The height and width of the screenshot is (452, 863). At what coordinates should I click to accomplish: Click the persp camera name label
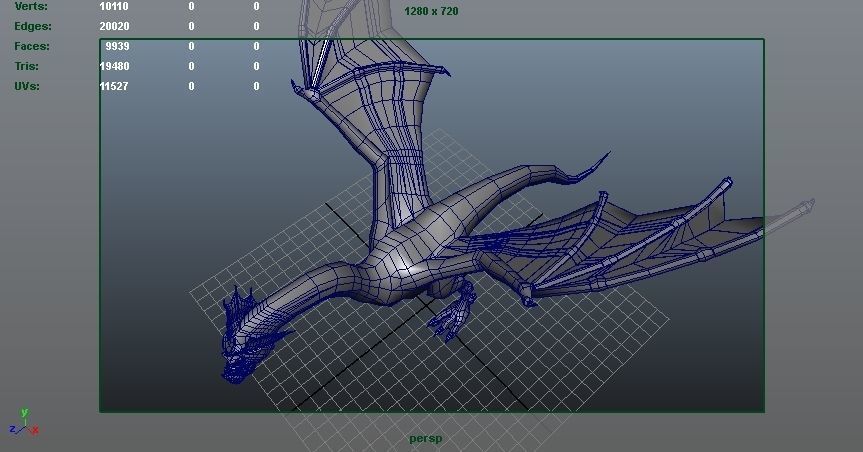coord(425,439)
